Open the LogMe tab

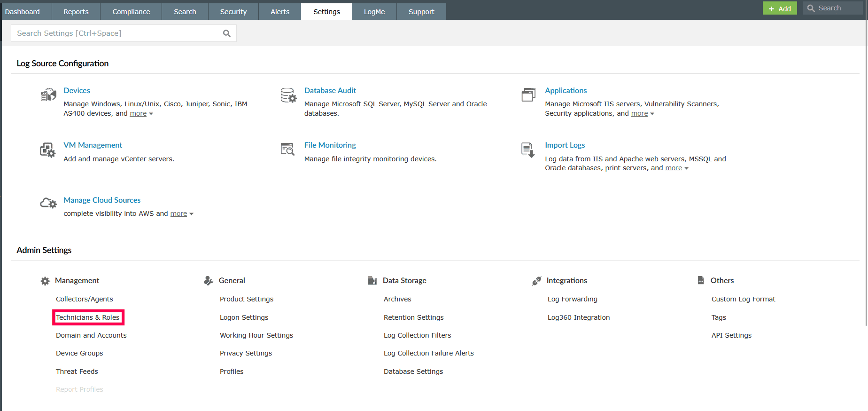[374, 12]
